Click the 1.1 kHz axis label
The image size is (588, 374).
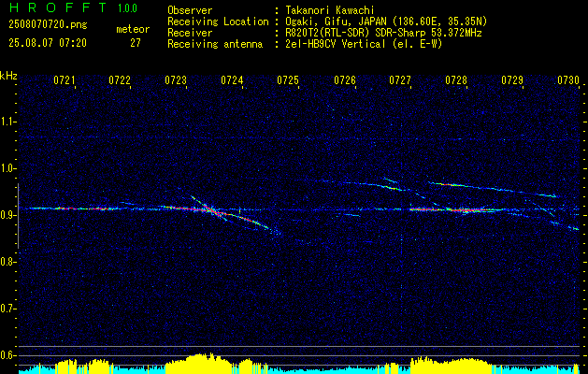[x=7, y=122]
